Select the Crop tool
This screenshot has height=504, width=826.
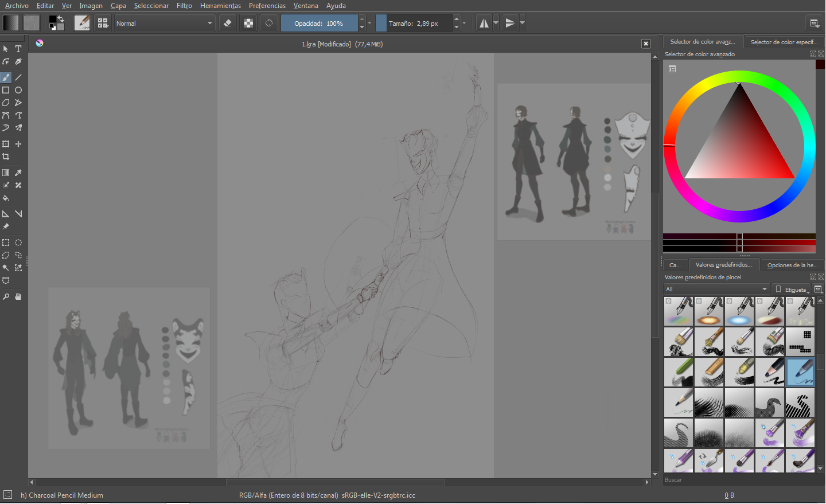pos(6,157)
